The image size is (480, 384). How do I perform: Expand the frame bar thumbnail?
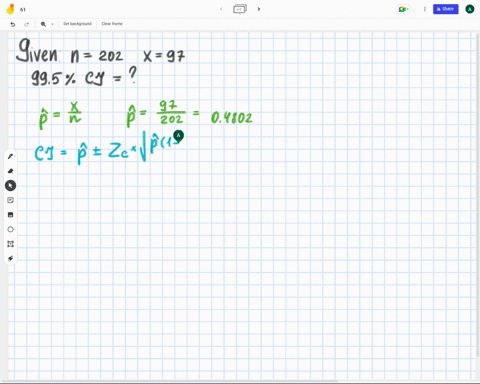pyautogui.click(x=240, y=9)
